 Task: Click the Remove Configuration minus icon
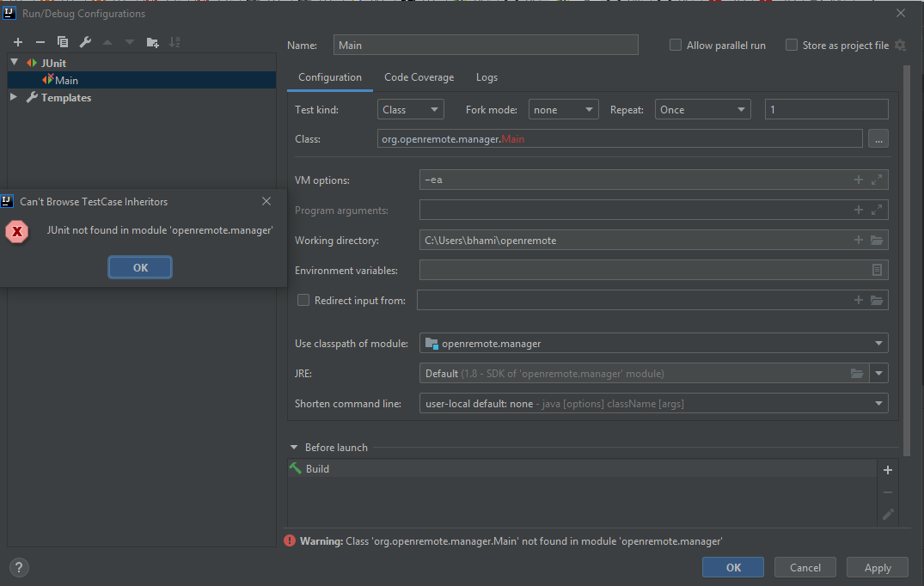[40, 42]
